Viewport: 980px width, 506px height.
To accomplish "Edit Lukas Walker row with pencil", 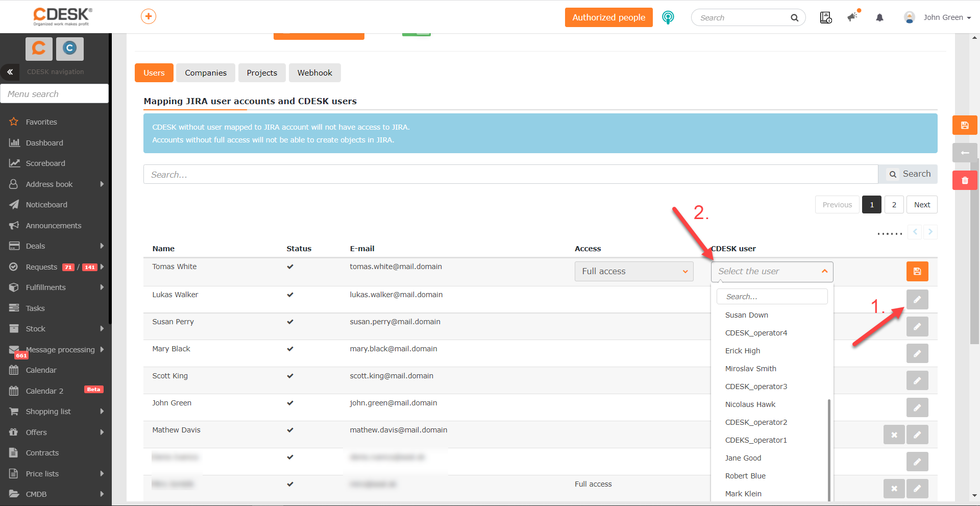I will (917, 299).
